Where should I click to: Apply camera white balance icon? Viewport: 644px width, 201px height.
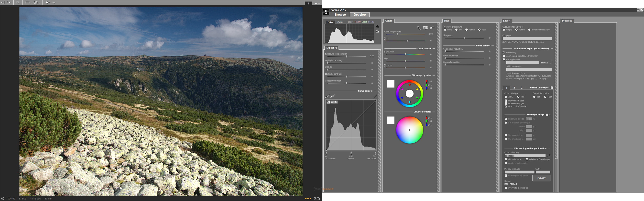pyautogui.click(x=425, y=28)
